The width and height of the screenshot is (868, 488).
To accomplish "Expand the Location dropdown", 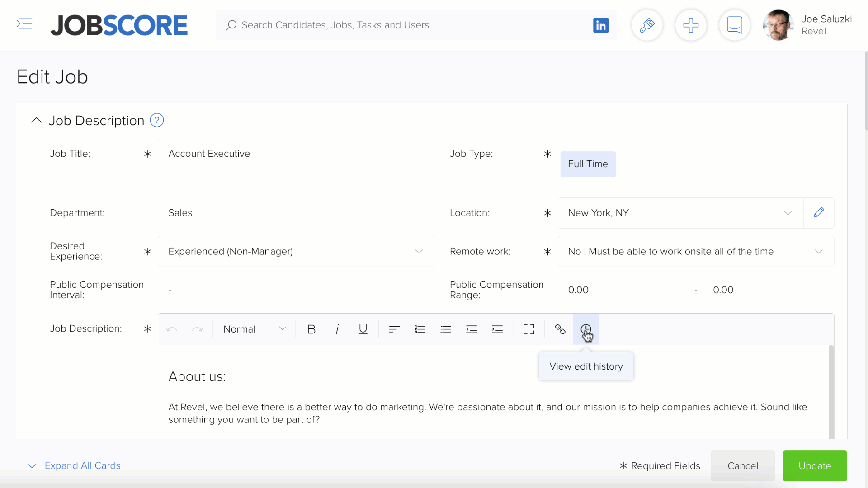I will pyautogui.click(x=789, y=213).
